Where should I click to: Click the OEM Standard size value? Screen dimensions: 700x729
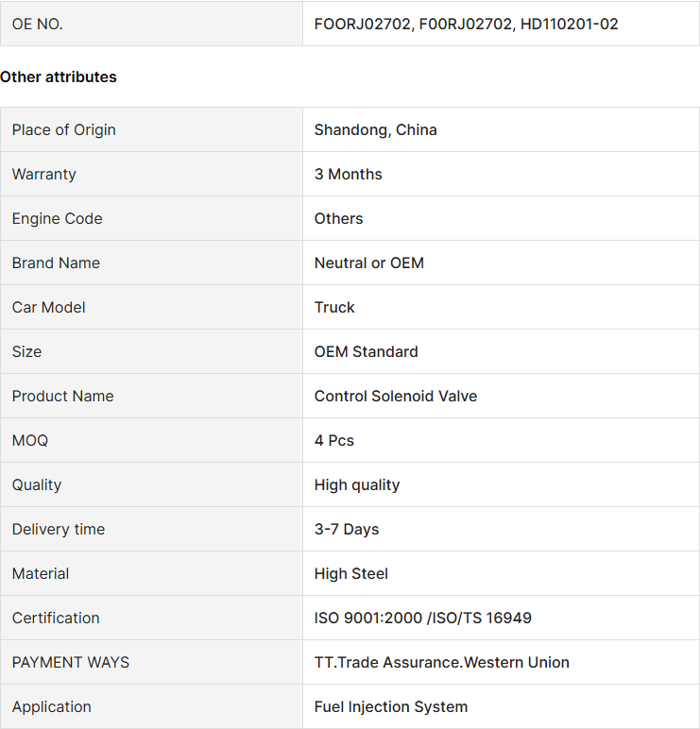[x=366, y=351]
